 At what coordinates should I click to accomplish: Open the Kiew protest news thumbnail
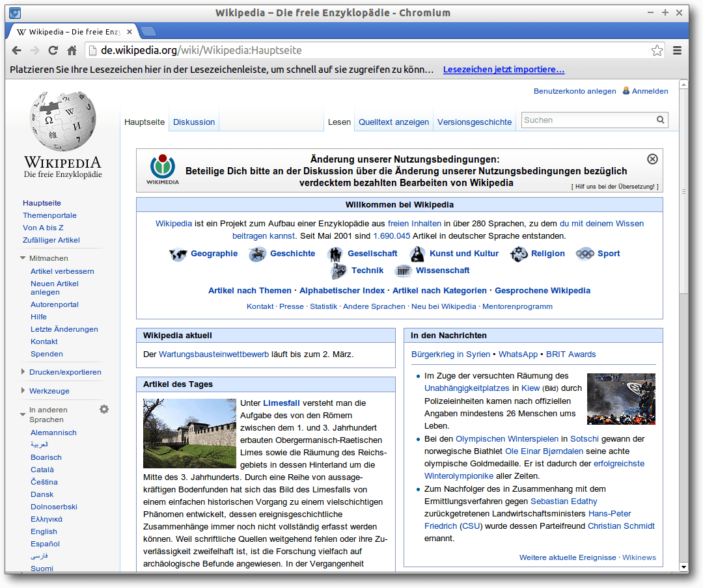621,399
